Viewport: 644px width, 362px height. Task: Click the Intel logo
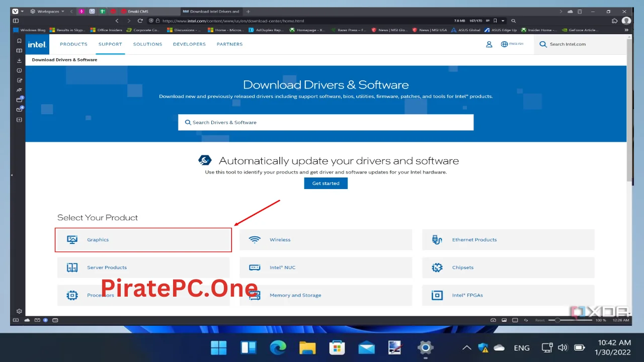(37, 44)
